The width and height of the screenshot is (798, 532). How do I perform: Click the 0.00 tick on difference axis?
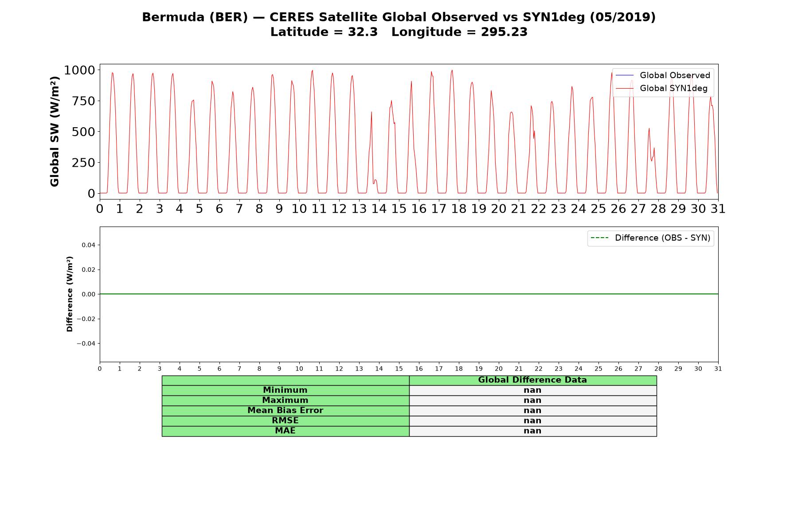click(88, 294)
